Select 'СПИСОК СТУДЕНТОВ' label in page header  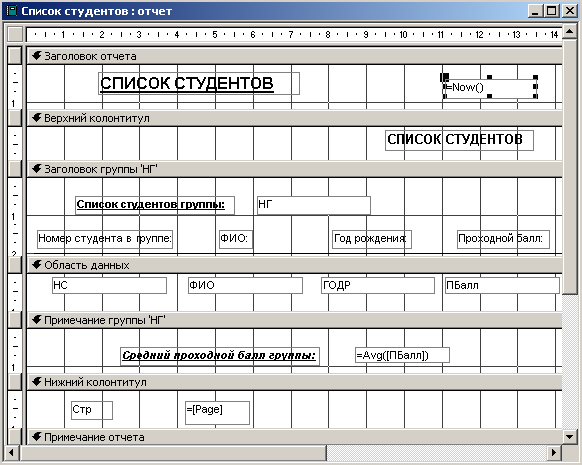(460, 140)
